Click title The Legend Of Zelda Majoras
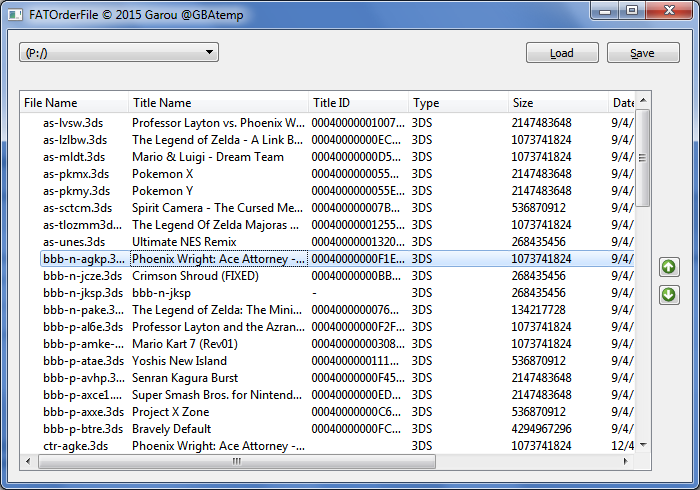This screenshot has height=490, width=700. coord(216,224)
